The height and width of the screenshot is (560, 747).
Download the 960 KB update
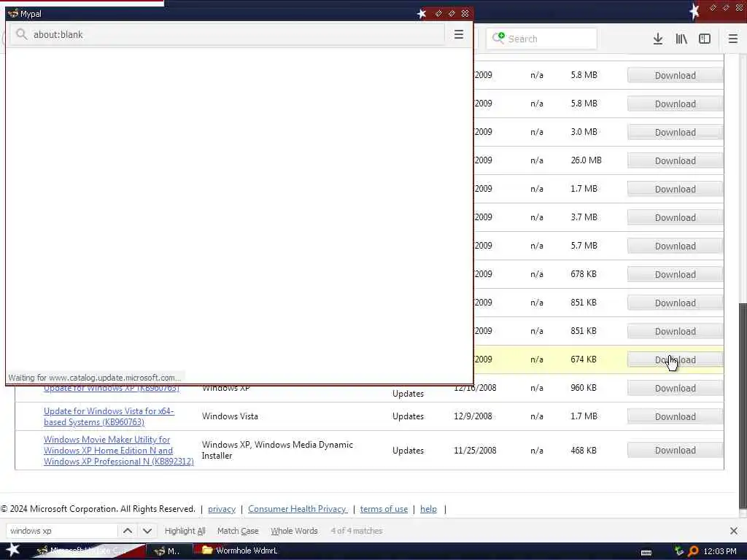coord(675,389)
